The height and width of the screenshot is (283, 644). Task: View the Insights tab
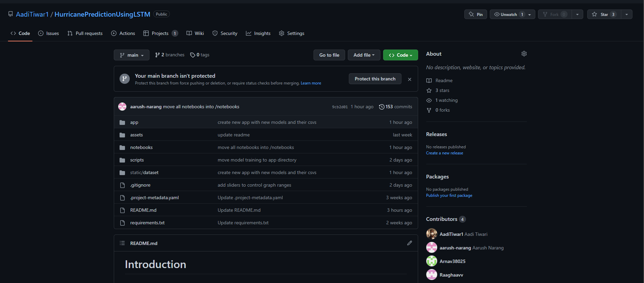coord(258,33)
